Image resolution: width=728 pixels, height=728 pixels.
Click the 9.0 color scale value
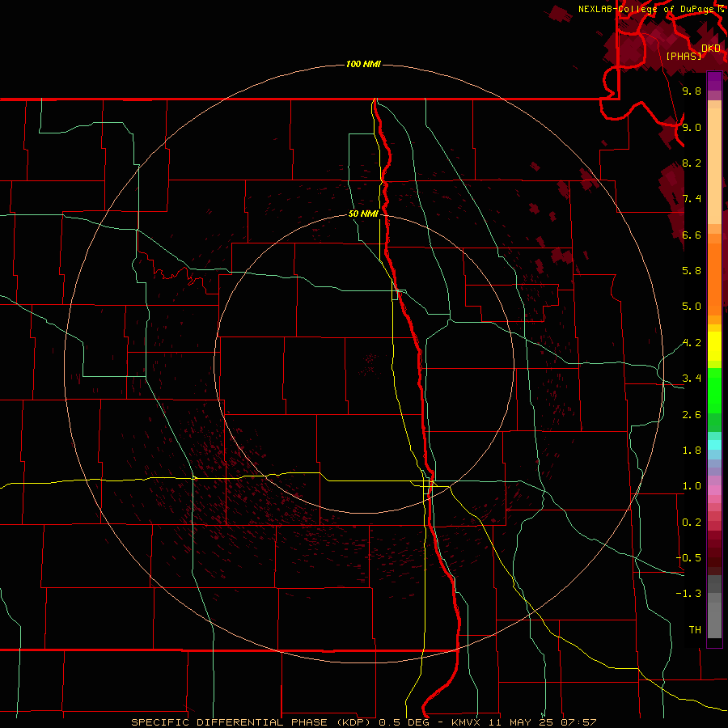click(x=692, y=127)
